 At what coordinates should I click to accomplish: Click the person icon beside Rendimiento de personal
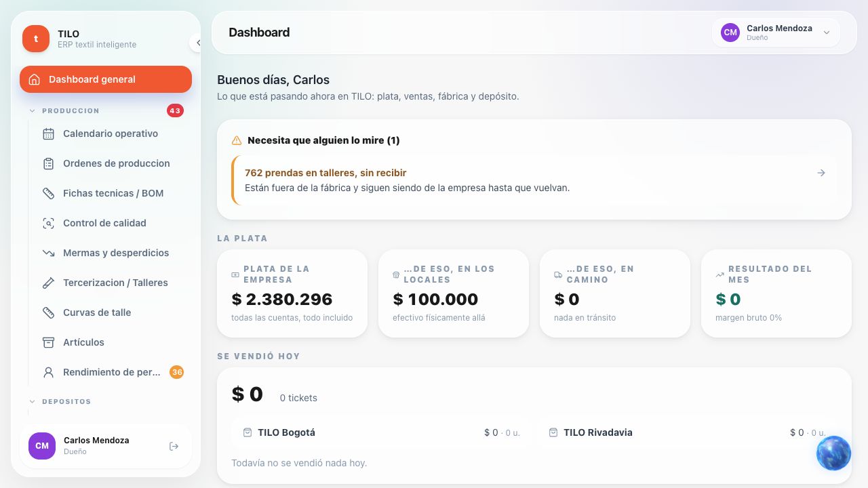[48, 372]
